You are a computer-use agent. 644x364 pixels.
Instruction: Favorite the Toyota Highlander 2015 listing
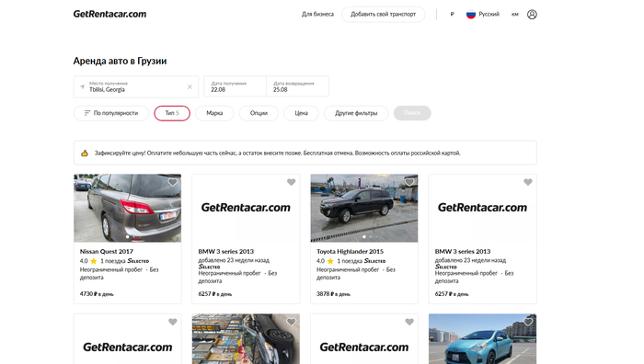coord(409,182)
